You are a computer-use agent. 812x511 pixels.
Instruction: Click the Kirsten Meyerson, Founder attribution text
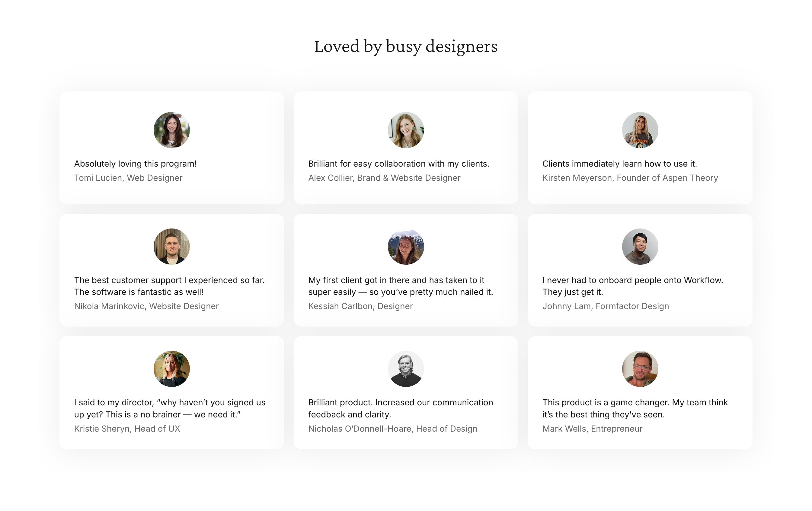[631, 178]
